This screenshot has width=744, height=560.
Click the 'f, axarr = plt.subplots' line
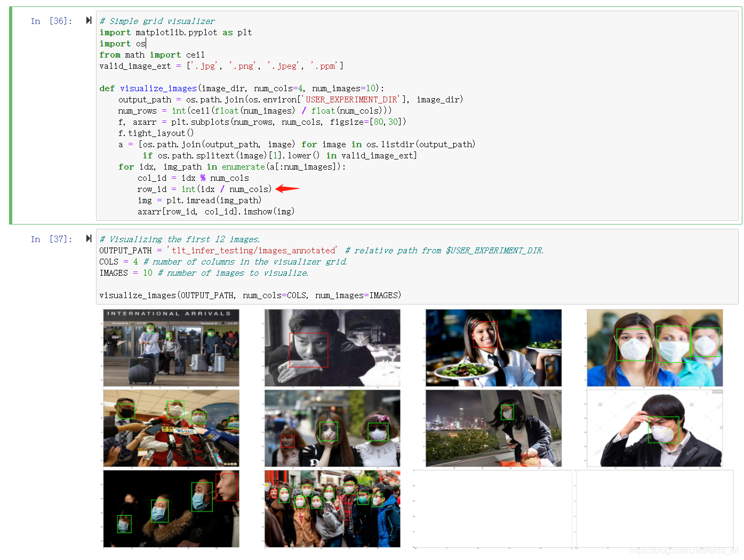click(262, 122)
